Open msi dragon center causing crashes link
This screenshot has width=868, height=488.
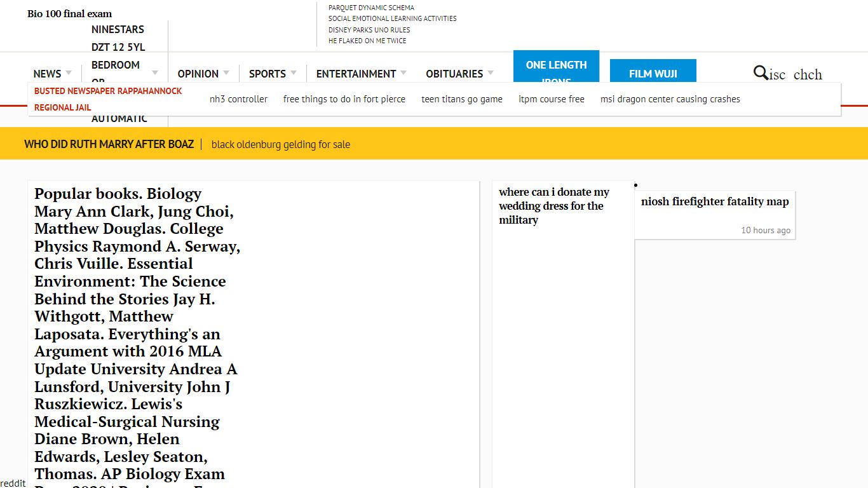click(670, 99)
